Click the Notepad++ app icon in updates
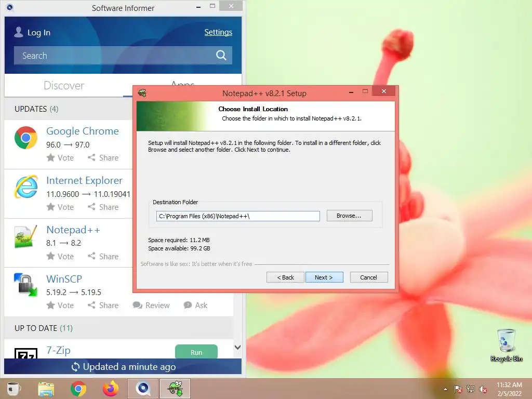This screenshot has height=399, width=532. [x=26, y=236]
